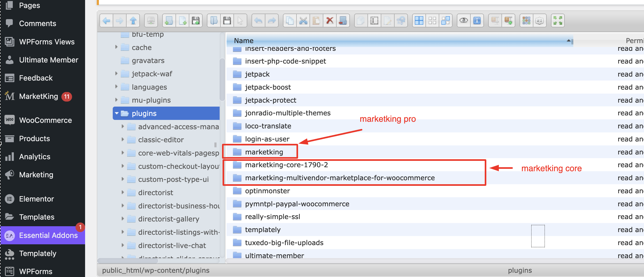Open Ultimate Member sidebar menu
Viewport: 644px width, 277px height.
(x=43, y=60)
